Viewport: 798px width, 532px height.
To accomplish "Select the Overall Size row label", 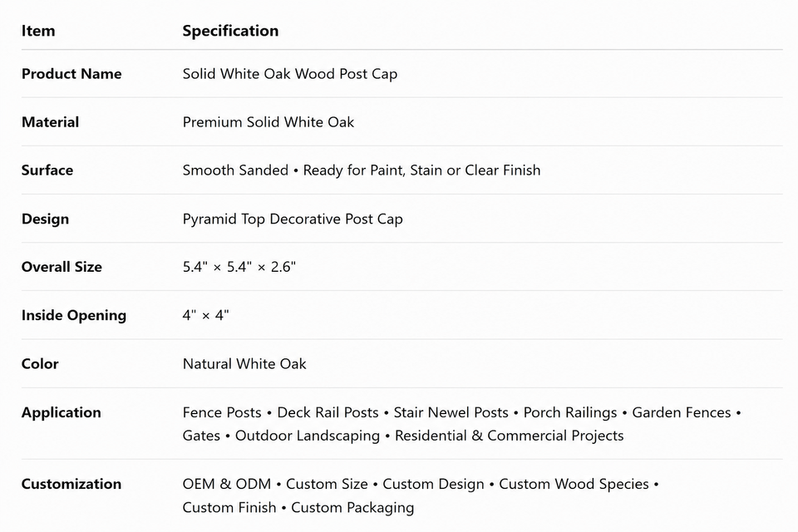I will tap(62, 267).
